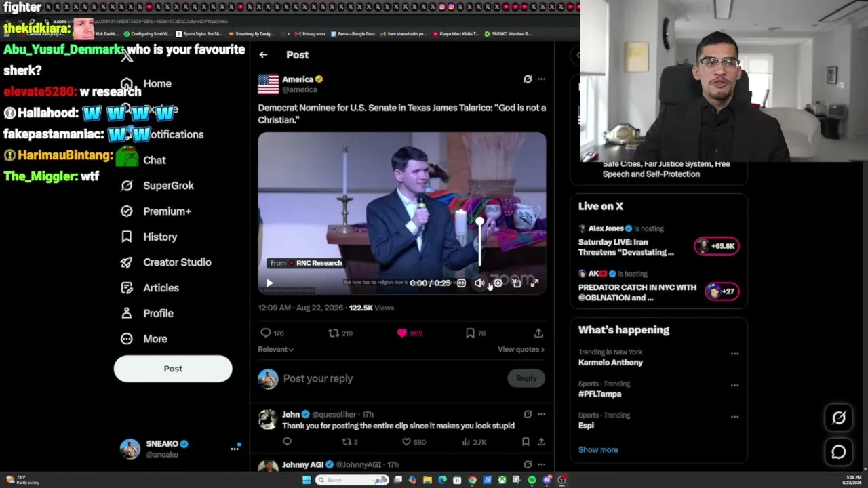Open Espi trending topic

(x=586, y=426)
